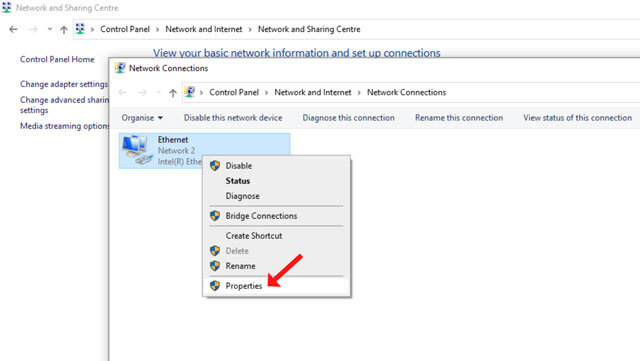The image size is (640, 361).
Task: Choose Rename in the context menu
Action: point(276,266)
